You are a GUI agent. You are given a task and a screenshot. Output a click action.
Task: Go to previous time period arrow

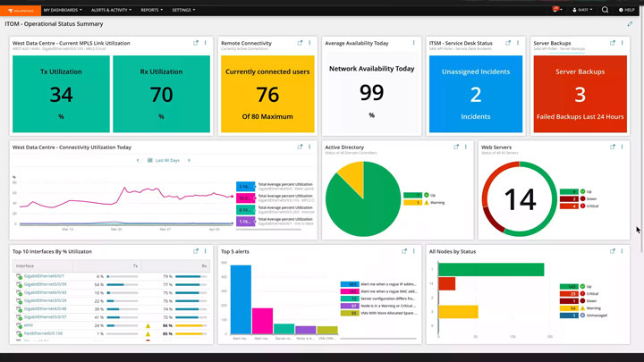pyautogui.click(x=138, y=161)
